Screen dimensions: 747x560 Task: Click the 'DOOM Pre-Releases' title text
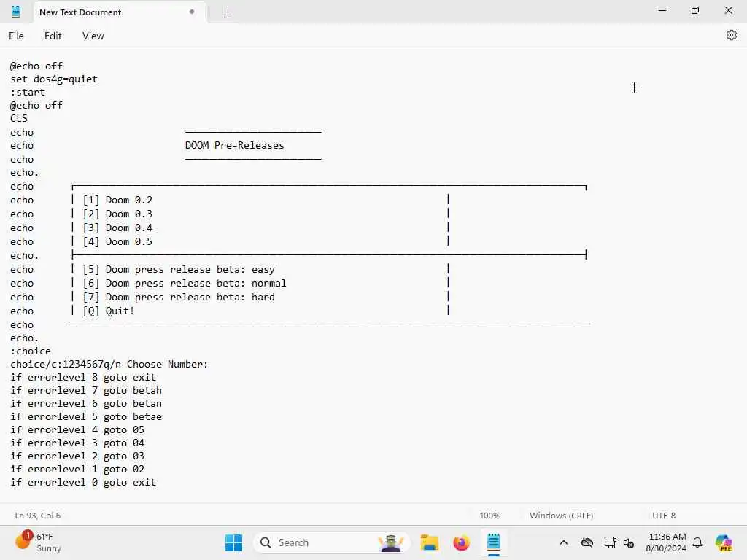click(x=234, y=145)
